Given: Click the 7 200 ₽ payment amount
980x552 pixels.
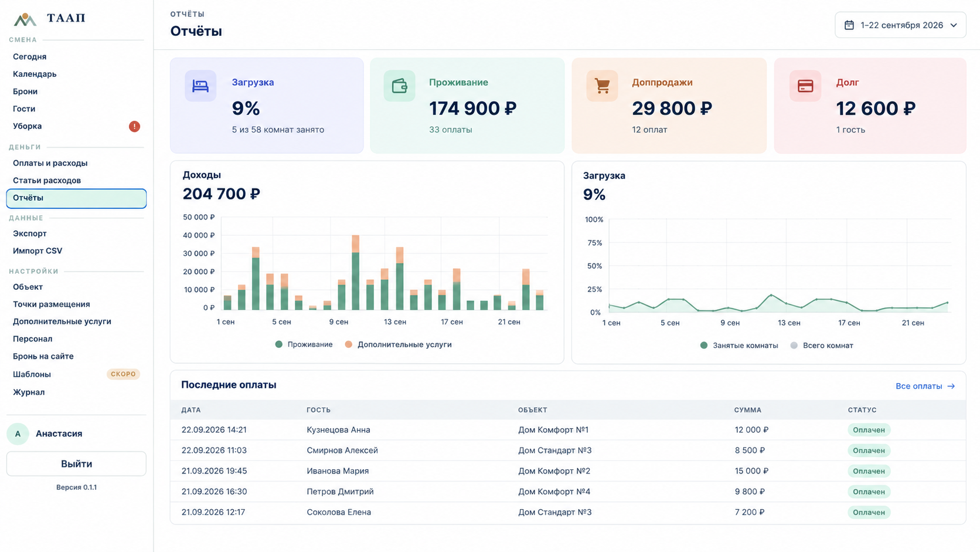Looking at the screenshot, I should coord(750,512).
